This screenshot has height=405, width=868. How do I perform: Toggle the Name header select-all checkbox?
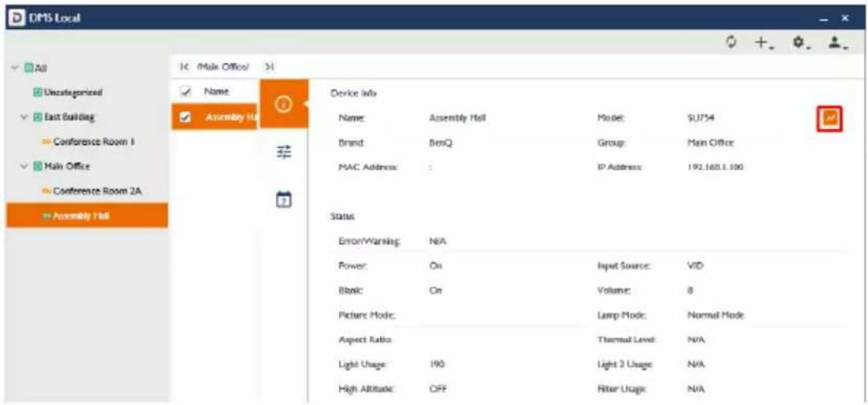(x=187, y=92)
